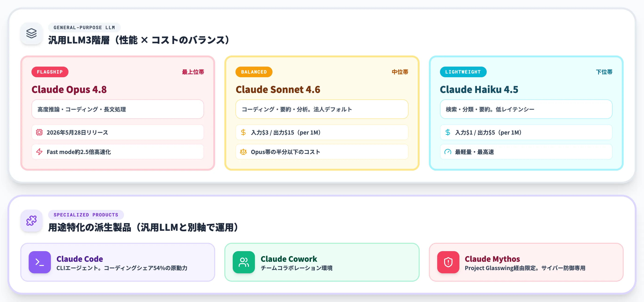The height and width of the screenshot is (302, 644).
Task: Click the 入力$1 / 出力$5 pricing text
Action: click(x=488, y=132)
